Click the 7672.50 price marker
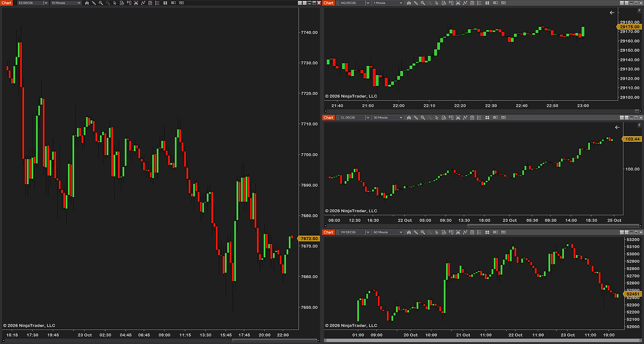This screenshot has height=344, width=644. (x=308, y=238)
